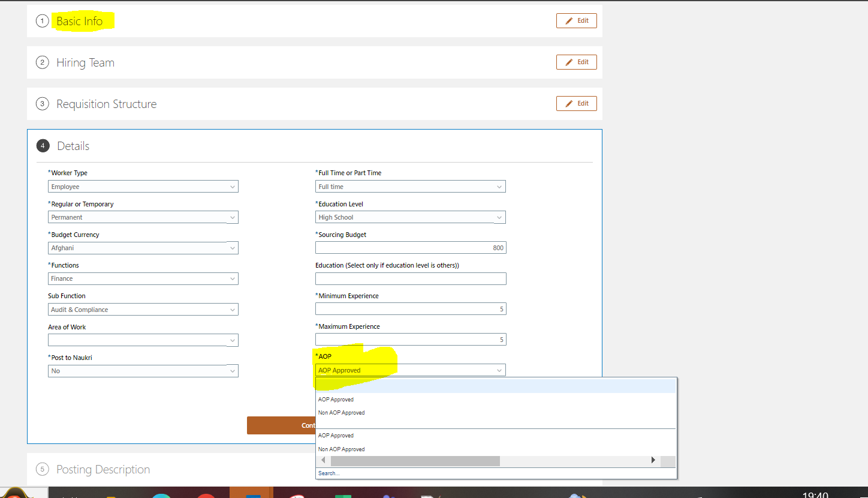
Task: Click the numbered circle 4 beside Details
Action: [43, 145]
